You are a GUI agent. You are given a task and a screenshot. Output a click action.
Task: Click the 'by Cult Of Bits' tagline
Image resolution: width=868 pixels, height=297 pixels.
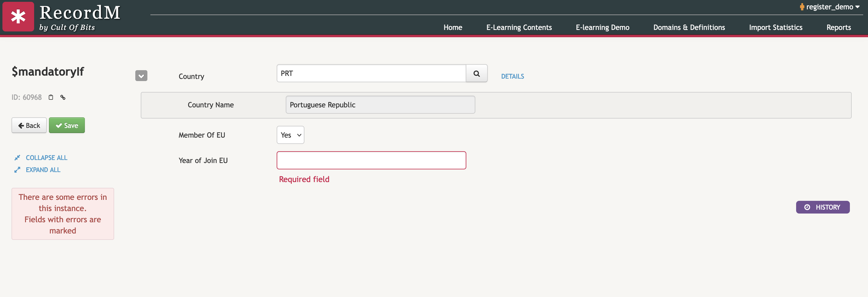(x=67, y=27)
